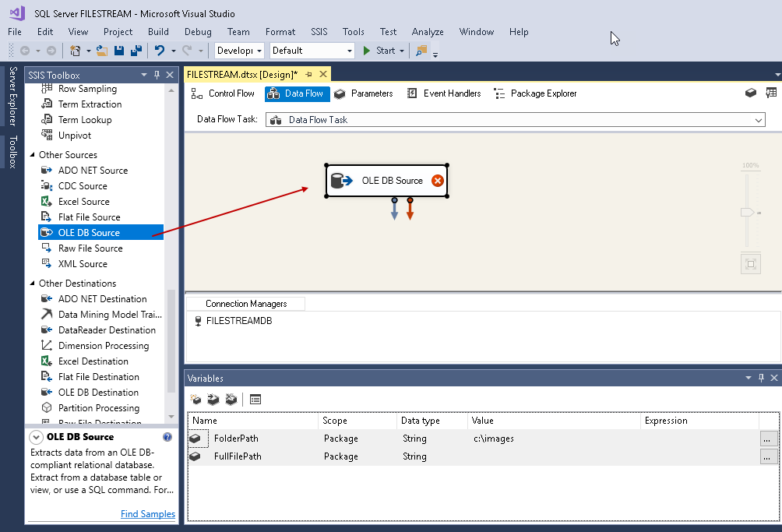Click the Add Variable icon in Variables panel
782x532 pixels.
tap(195, 400)
